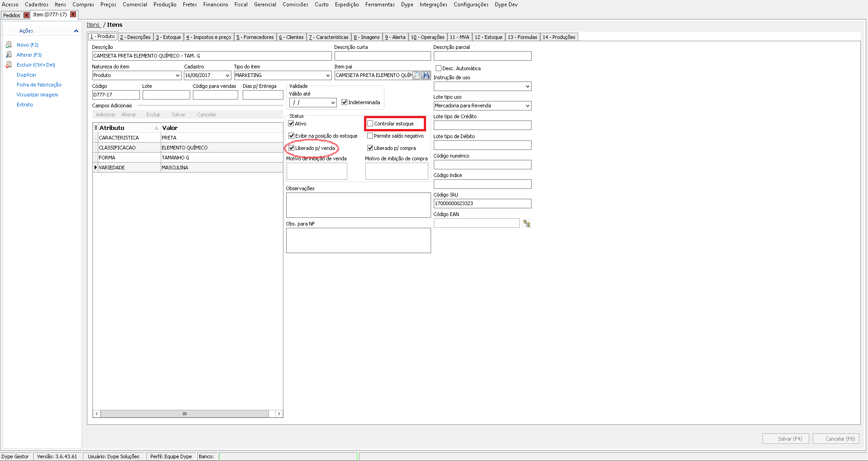
Task: Click the icon beside the Código EAN field
Action: [527, 223]
